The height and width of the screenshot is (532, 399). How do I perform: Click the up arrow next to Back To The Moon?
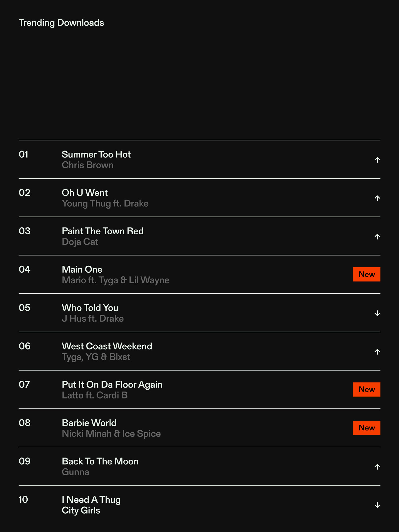point(377,467)
